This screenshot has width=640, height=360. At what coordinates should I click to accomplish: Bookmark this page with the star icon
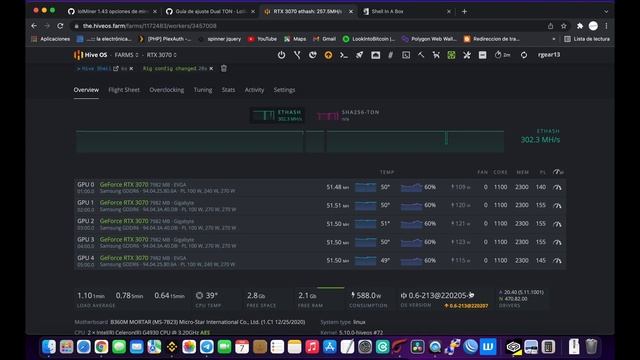(x=564, y=26)
